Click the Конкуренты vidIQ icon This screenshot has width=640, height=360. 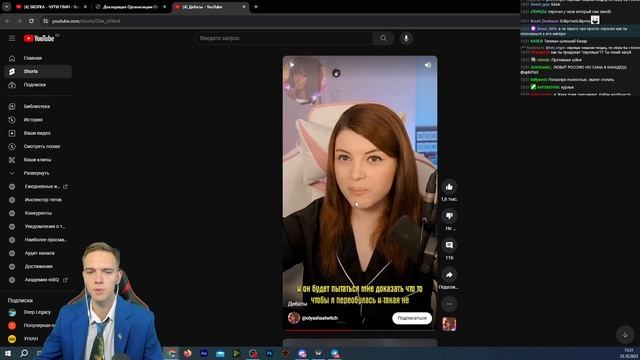tap(12, 213)
